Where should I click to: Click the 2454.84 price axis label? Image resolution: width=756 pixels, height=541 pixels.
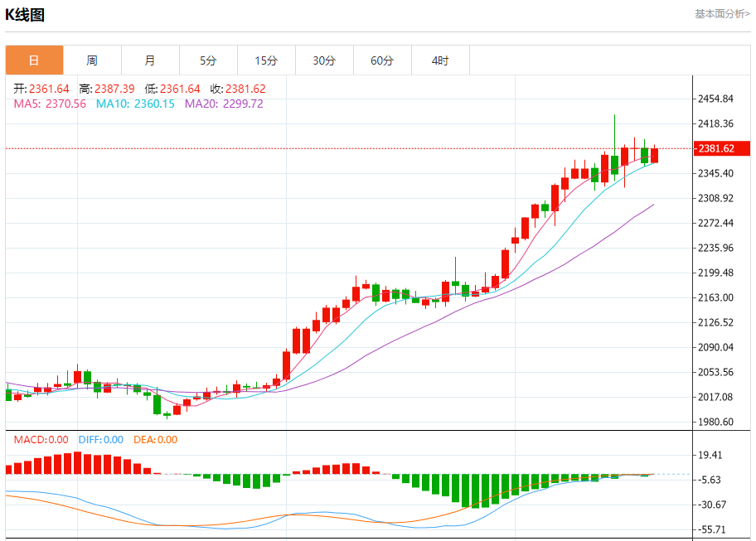716,99
